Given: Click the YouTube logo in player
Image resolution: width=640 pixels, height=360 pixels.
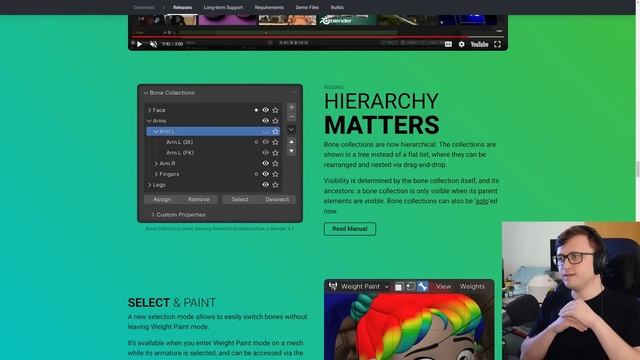Looking at the screenshot, I should (479, 44).
